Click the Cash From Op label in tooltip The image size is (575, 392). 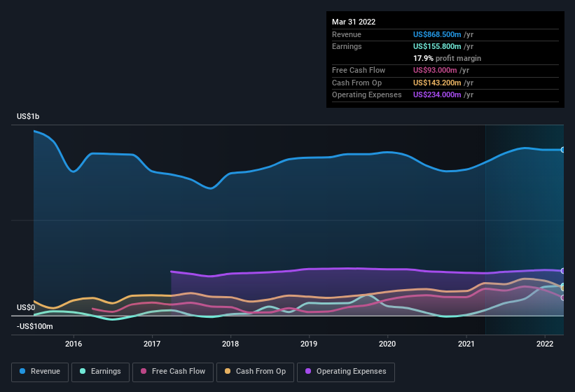[x=356, y=83]
